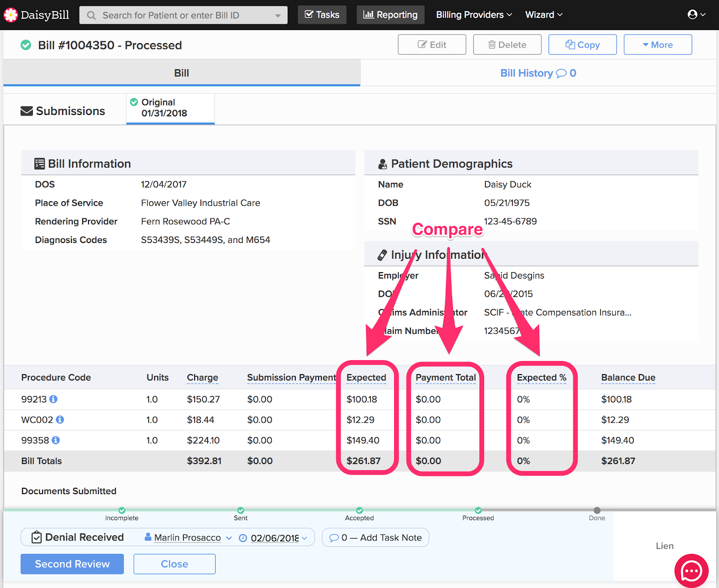Click the due date clock icon
Image resolution: width=719 pixels, height=588 pixels.
[x=243, y=538]
